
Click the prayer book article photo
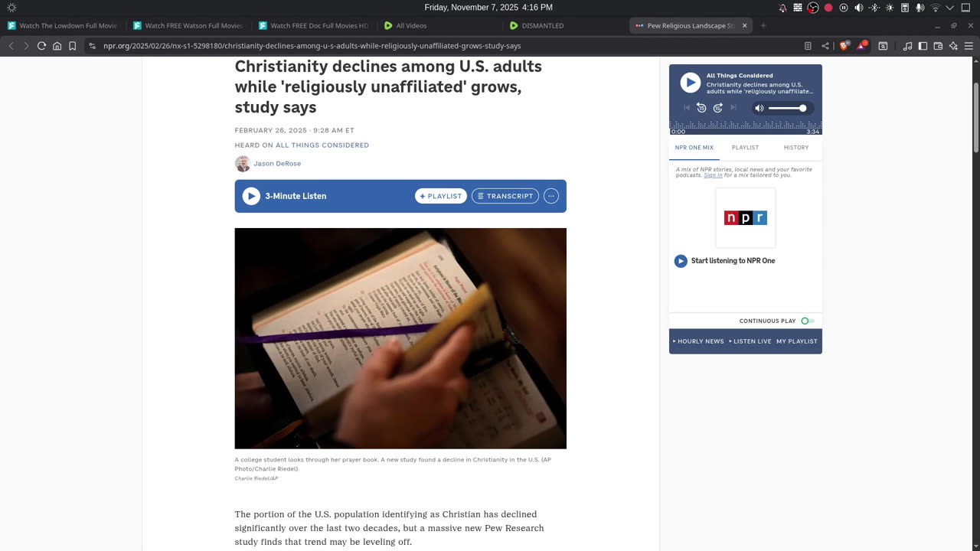[x=400, y=338]
